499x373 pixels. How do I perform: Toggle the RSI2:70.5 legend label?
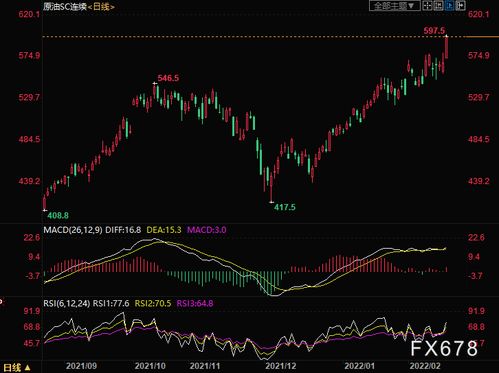click(x=153, y=303)
